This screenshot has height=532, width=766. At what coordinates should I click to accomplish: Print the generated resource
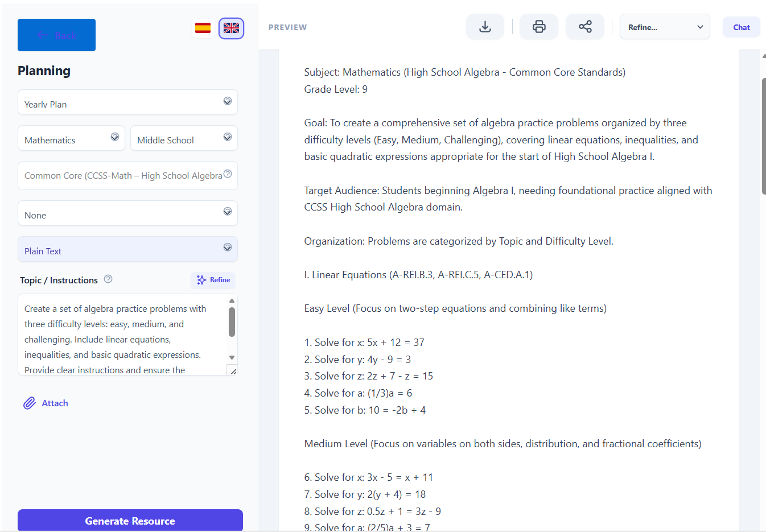(539, 27)
